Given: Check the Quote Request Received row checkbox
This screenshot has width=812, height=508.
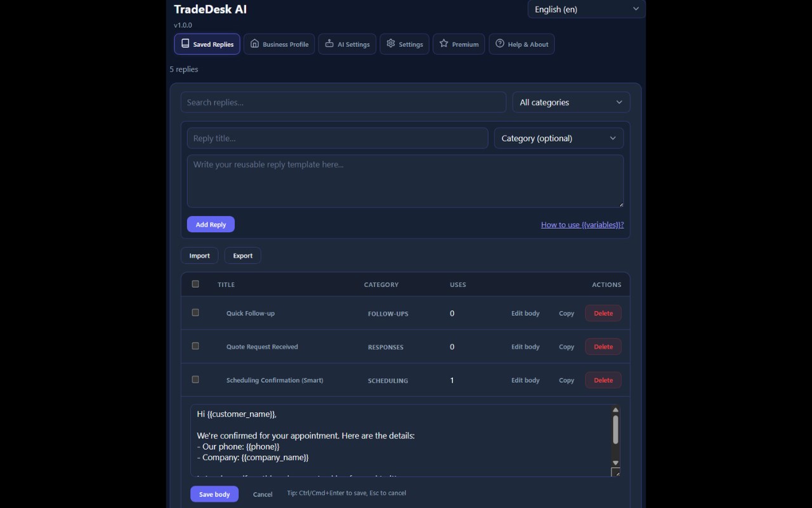Looking at the screenshot, I should [x=195, y=346].
